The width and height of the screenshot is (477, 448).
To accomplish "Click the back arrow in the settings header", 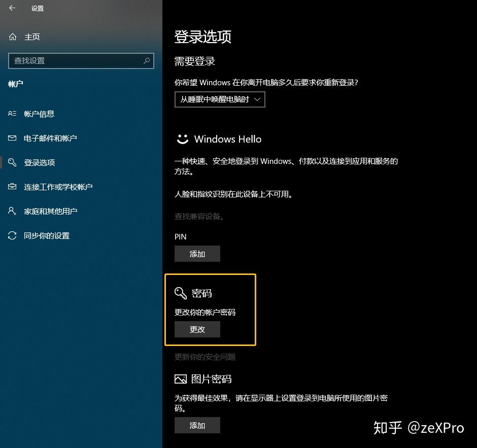I will click(x=12, y=8).
